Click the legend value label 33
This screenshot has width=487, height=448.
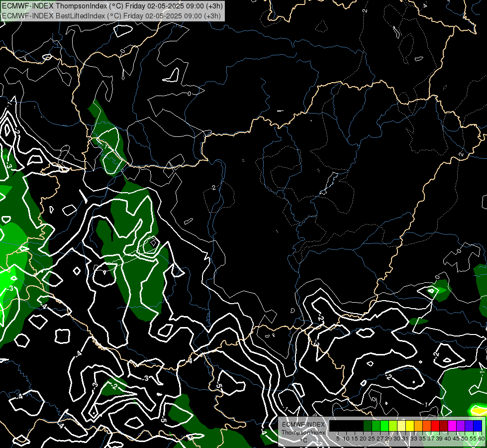click(x=414, y=439)
